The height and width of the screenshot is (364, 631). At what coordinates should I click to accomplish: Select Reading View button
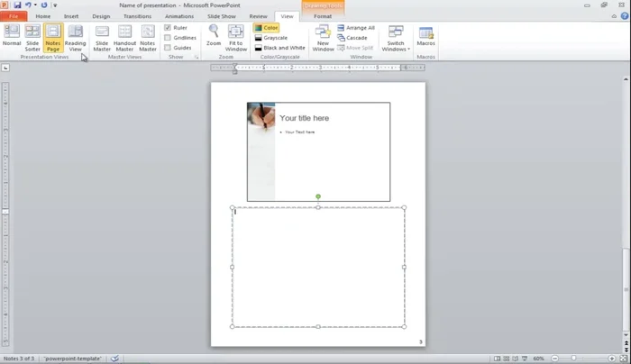coord(76,36)
